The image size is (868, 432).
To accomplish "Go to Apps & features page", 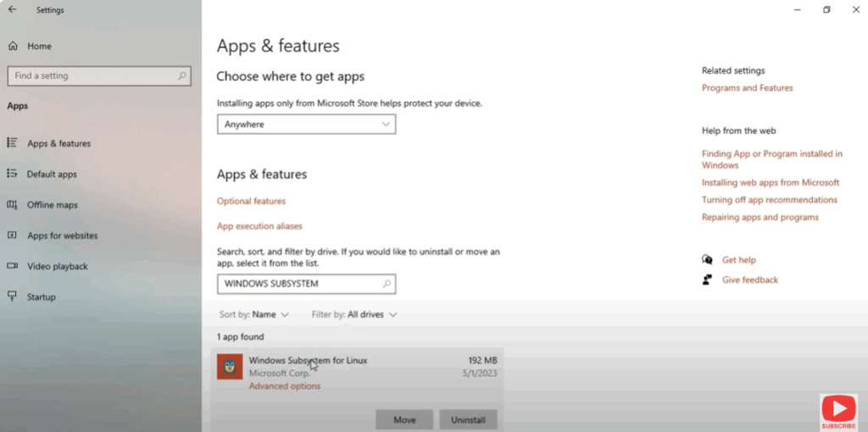I will coord(58,143).
